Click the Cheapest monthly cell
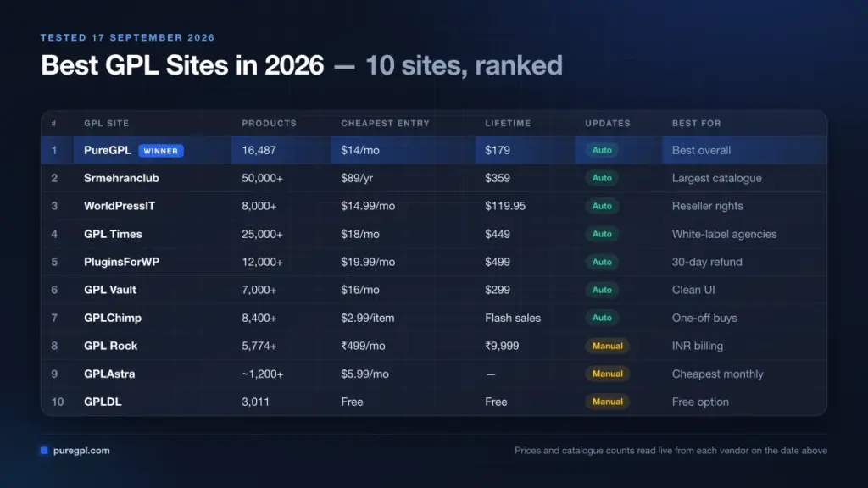 pos(717,374)
